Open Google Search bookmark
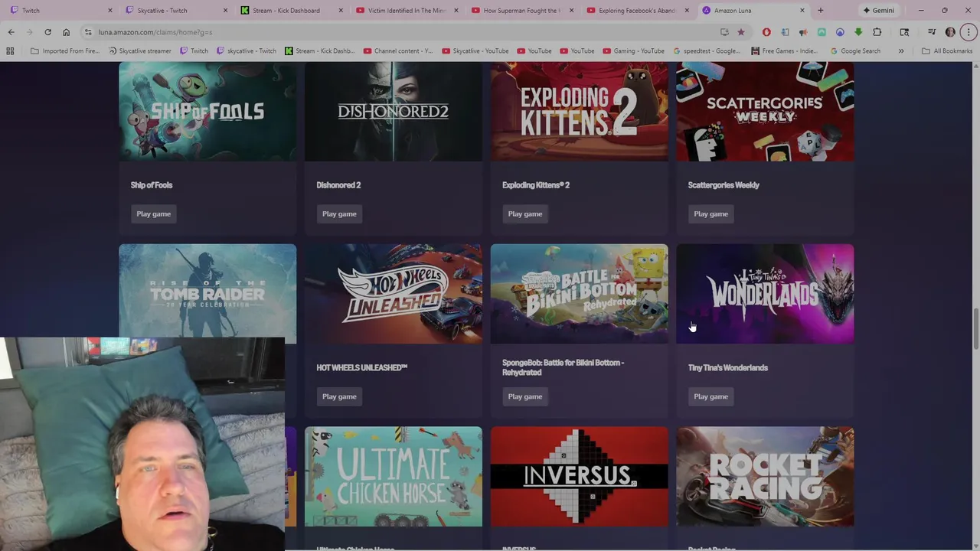The width and height of the screenshot is (980, 551). click(x=855, y=51)
